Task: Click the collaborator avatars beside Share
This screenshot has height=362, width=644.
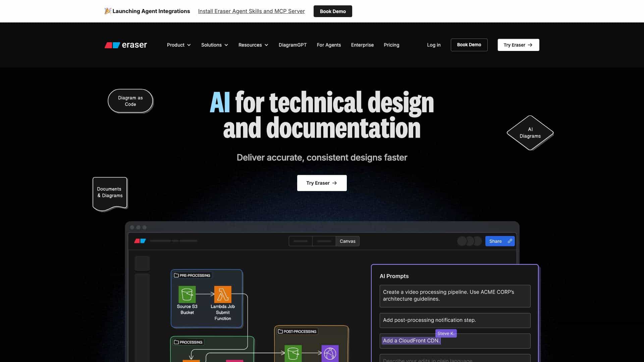Action: point(470,241)
